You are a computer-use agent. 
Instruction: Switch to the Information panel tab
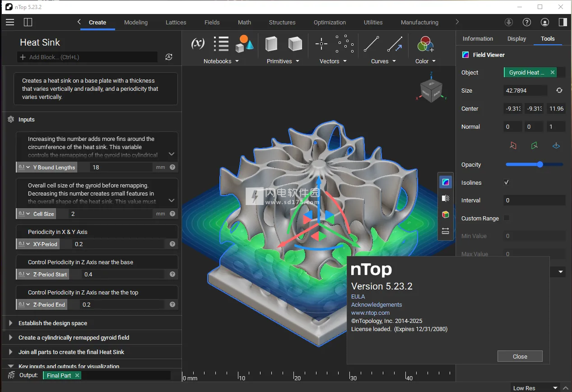point(478,38)
